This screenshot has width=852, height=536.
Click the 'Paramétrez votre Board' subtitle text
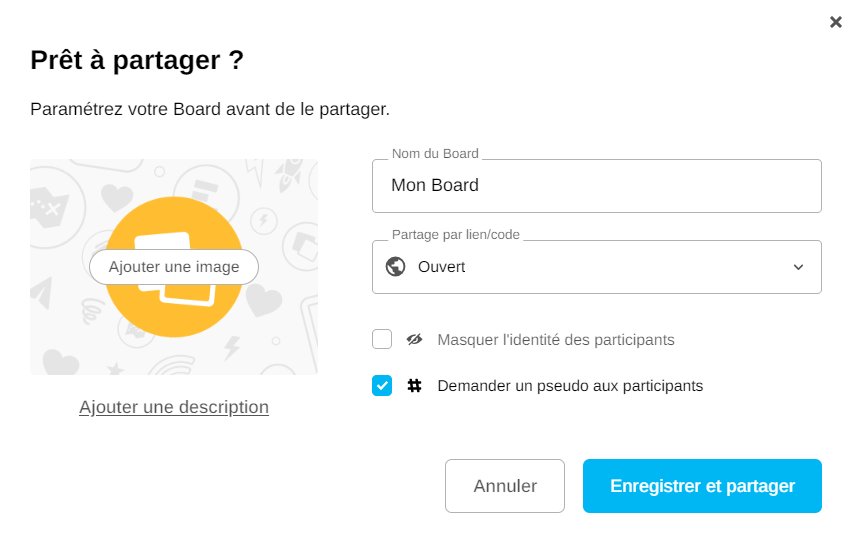pyautogui.click(x=210, y=108)
